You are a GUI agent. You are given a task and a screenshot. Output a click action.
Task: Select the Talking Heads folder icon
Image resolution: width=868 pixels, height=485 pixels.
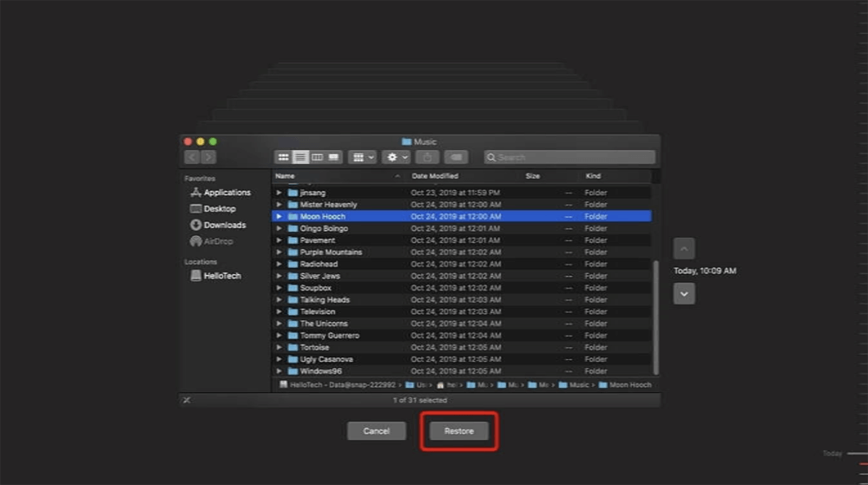coord(293,299)
